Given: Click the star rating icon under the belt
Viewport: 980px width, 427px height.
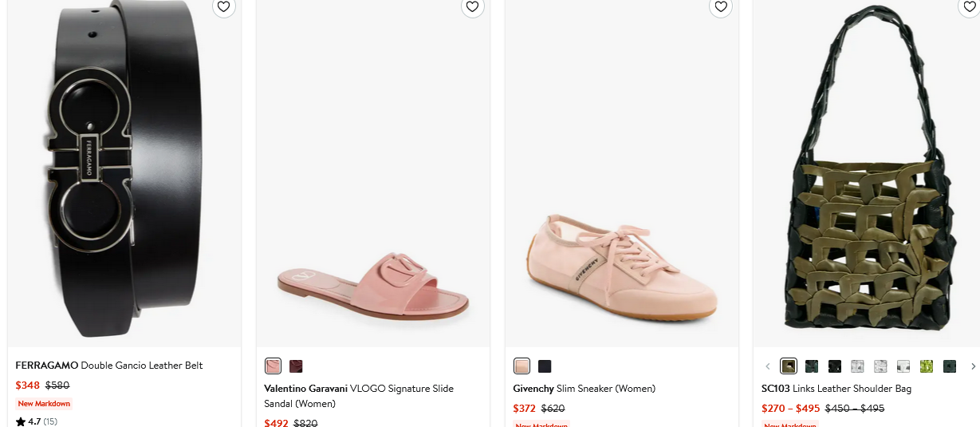Looking at the screenshot, I should coord(21,421).
